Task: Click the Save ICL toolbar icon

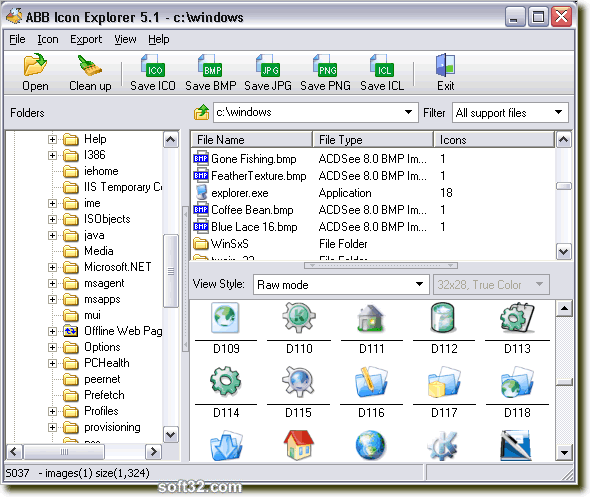Action: 382,65
